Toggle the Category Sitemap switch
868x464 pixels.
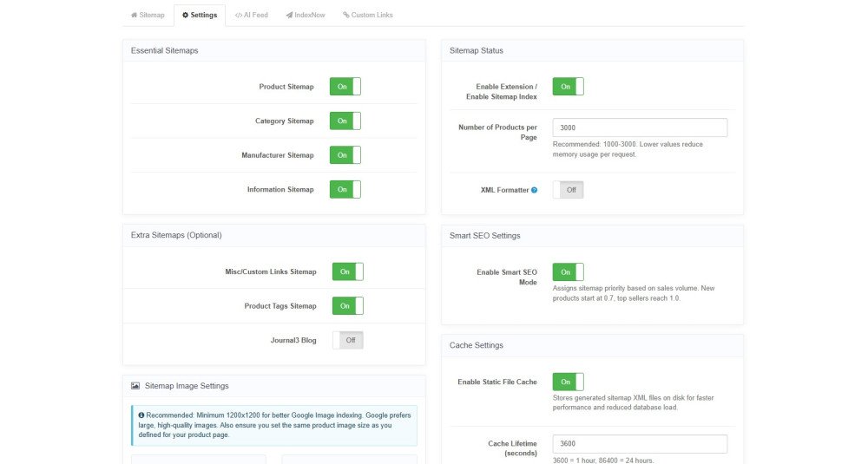pos(345,121)
